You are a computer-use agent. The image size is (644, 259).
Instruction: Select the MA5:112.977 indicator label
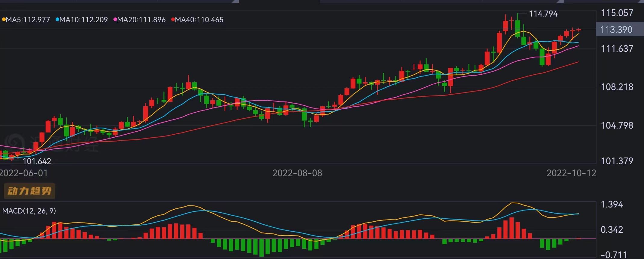point(28,20)
